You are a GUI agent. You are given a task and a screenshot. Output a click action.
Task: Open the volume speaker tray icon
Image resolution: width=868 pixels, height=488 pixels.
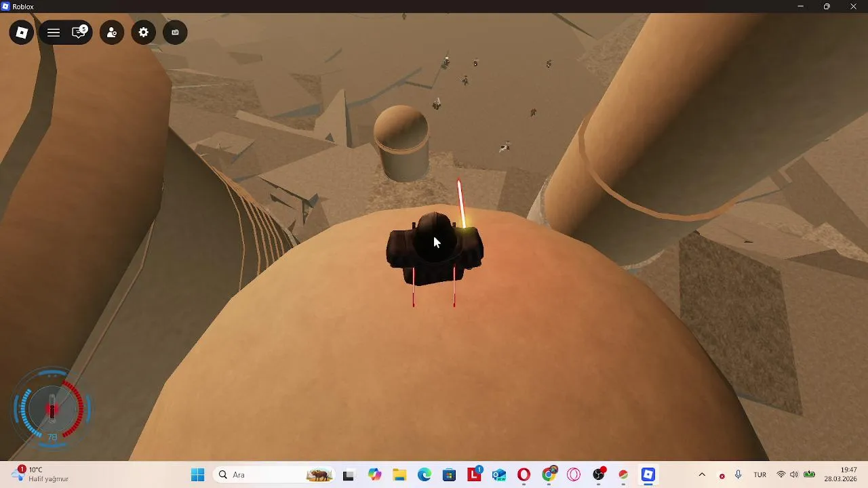pos(794,475)
